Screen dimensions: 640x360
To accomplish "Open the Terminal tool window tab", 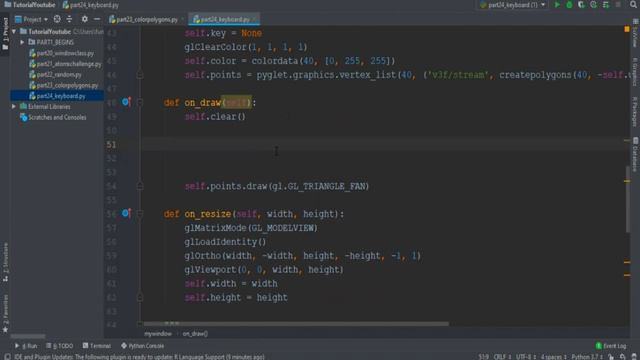I will 97,346.
